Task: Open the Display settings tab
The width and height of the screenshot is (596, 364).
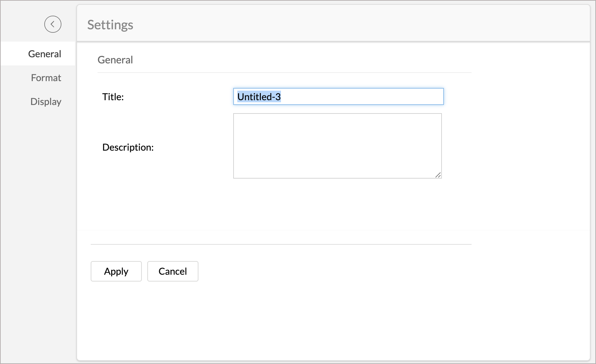Action: tap(46, 102)
